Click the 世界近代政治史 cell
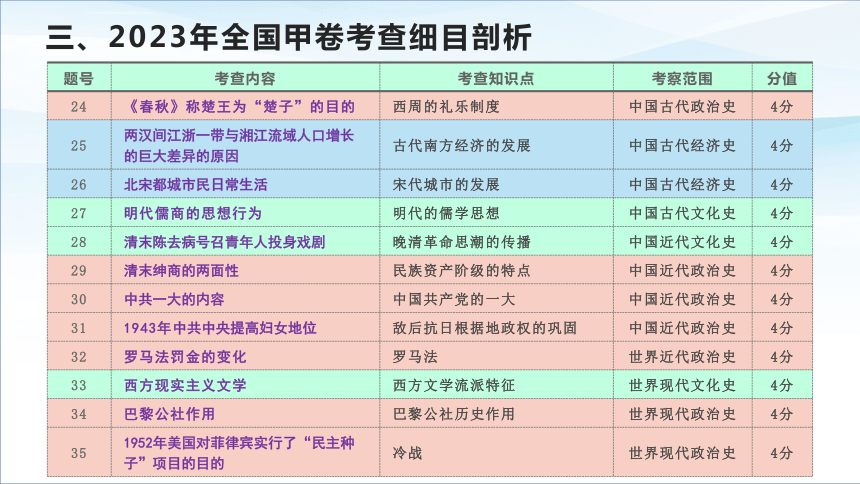 click(682, 356)
